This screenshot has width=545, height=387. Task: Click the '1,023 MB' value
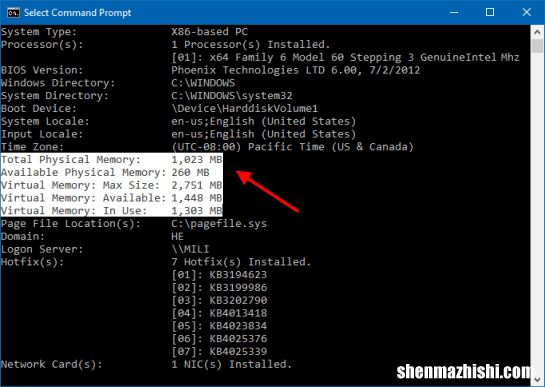pyautogui.click(x=197, y=160)
